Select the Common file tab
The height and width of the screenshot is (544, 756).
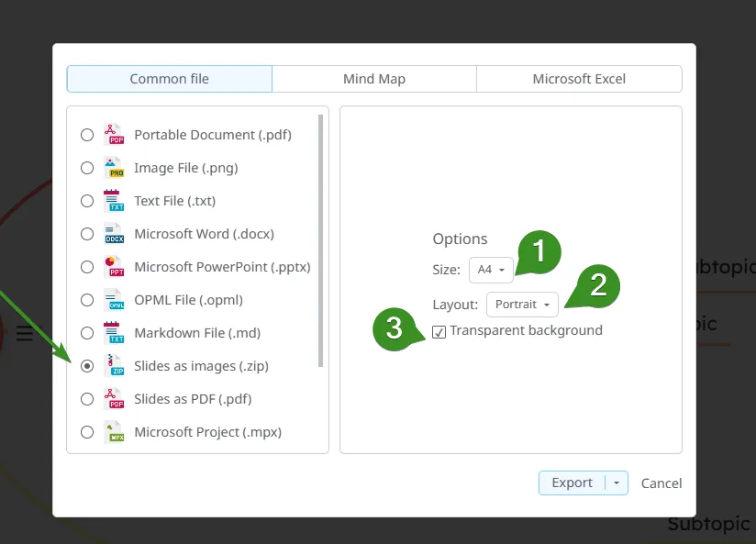pos(170,79)
